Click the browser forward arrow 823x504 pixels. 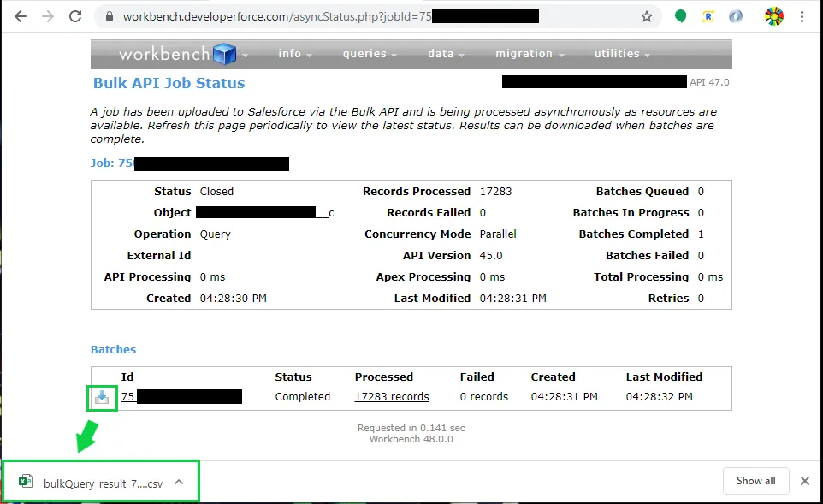click(x=48, y=17)
